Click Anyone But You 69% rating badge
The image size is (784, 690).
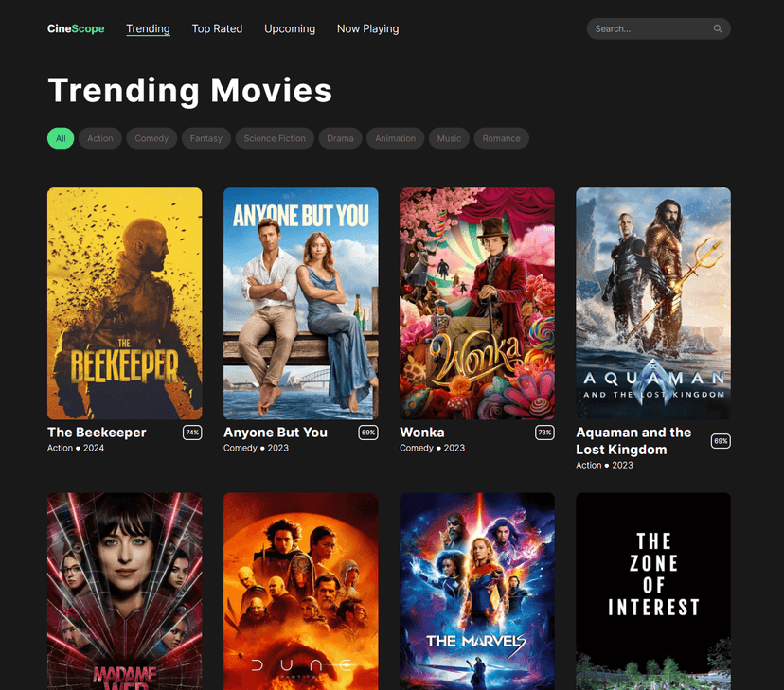[368, 433]
